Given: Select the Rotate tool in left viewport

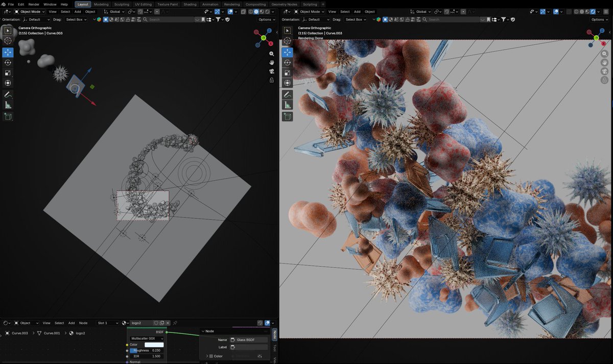Looking at the screenshot, I should [x=8, y=62].
